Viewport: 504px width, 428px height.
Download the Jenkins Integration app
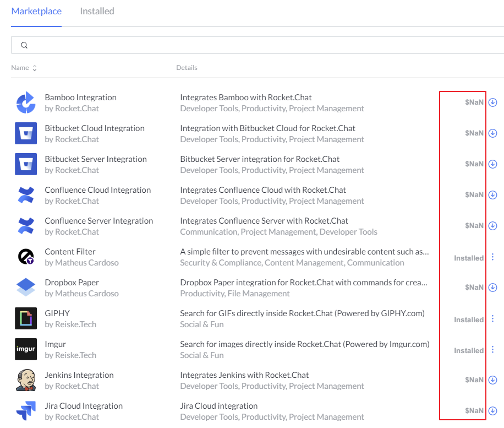click(492, 380)
